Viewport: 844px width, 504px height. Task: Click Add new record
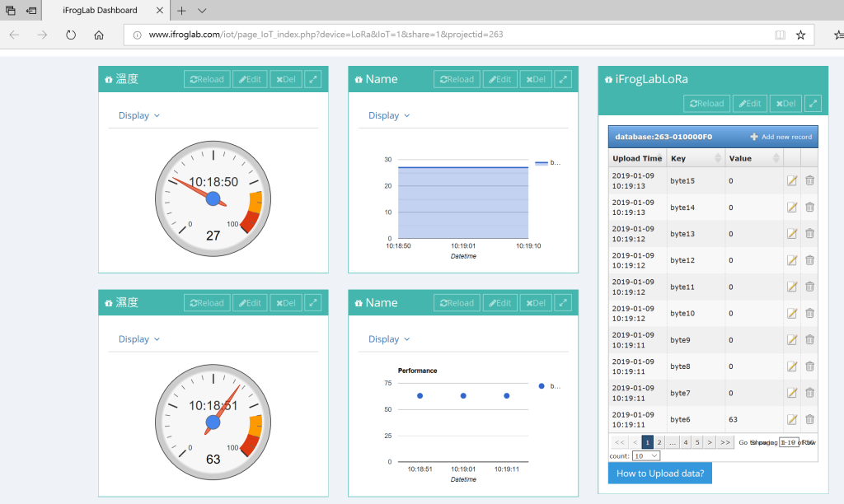781,137
